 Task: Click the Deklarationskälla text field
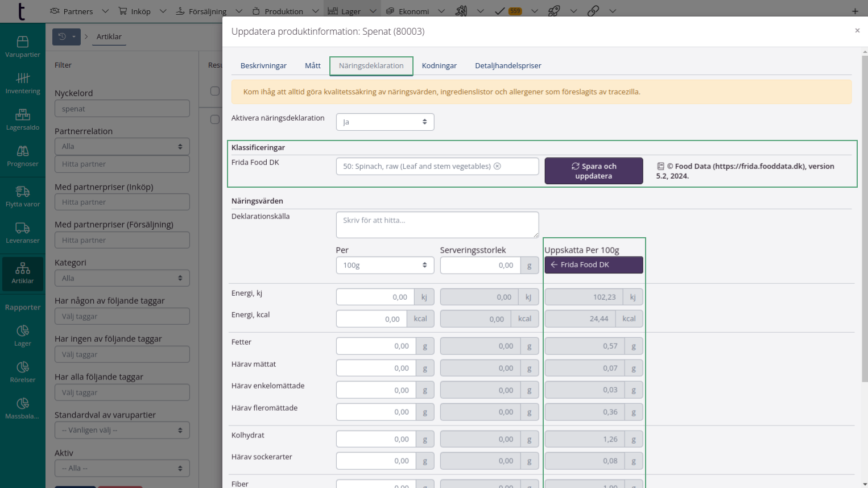click(437, 225)
